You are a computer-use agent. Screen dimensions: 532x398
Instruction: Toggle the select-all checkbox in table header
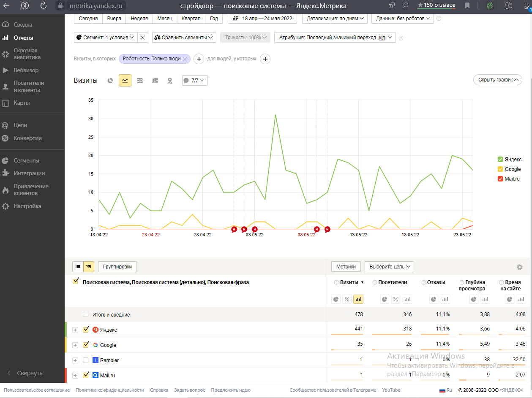point(76,281)
